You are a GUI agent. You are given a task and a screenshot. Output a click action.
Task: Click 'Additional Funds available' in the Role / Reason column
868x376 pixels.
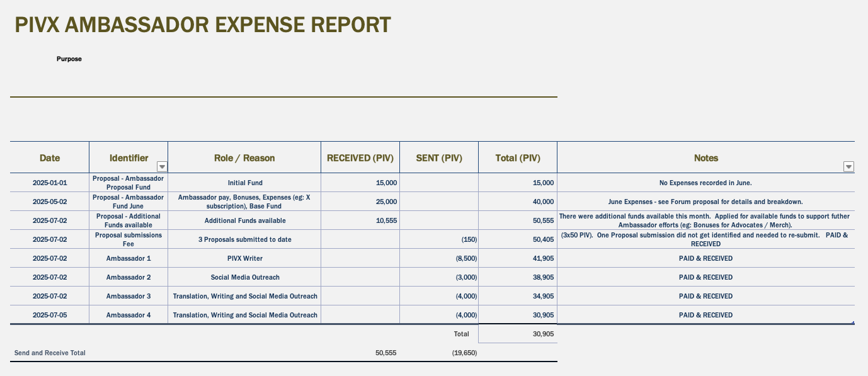(244, 220)
